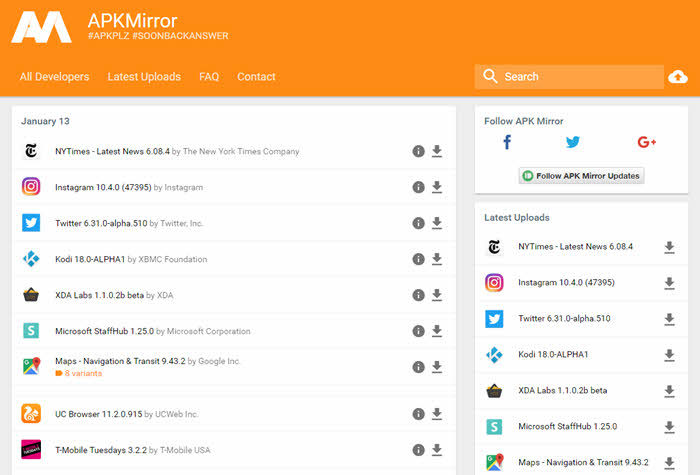Image resolution: width=700 pixels, height=475 pixels.
Task: Download XDA Labs beta from main list
Action: coord(437,295)
